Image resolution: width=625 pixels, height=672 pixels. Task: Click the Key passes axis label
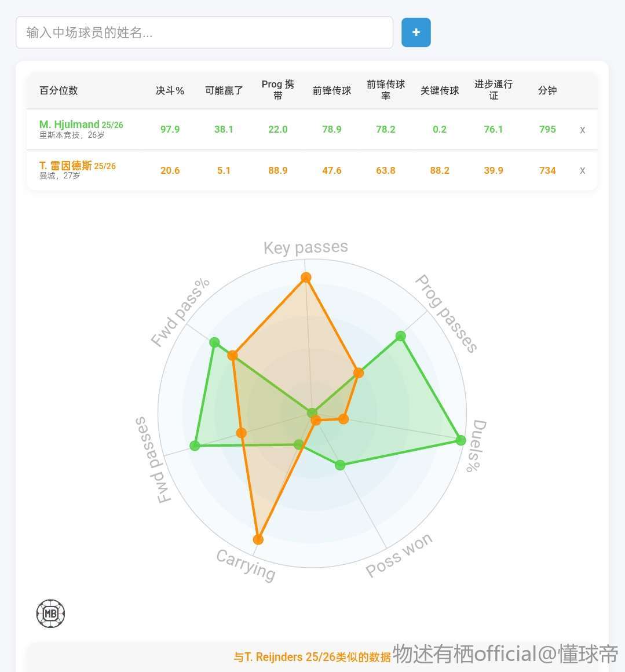[x=305, y=248]
